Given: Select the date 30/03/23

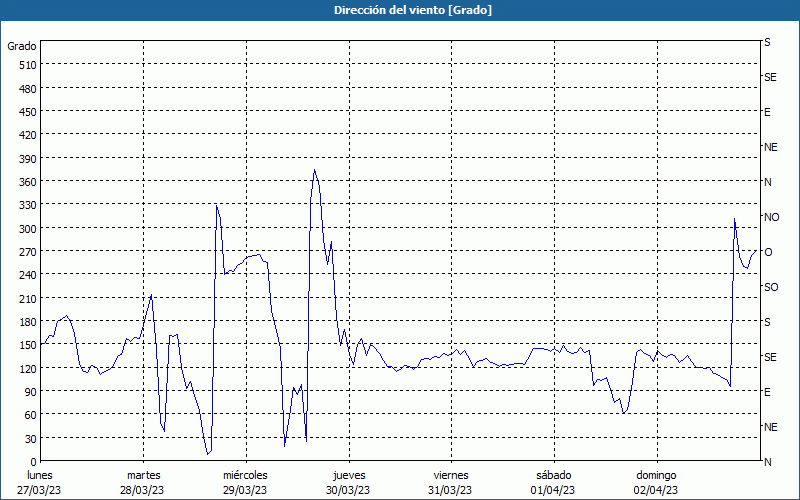Looking at the screenshot, I should tap(348, 490).
